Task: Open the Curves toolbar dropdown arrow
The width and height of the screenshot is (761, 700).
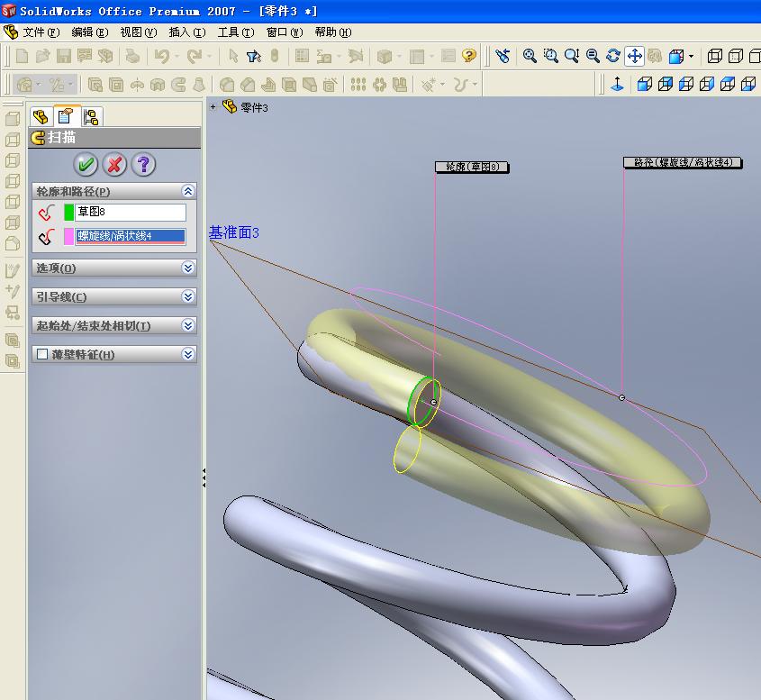Action: tap(476, 85)
